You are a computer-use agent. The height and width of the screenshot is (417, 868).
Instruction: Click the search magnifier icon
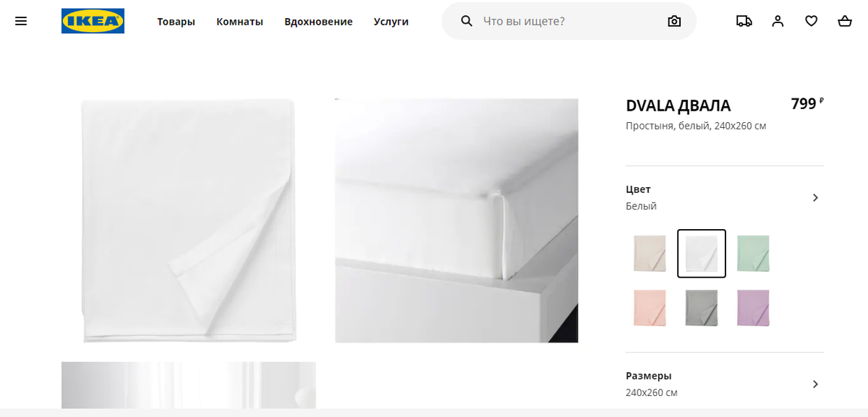[467, 21]
